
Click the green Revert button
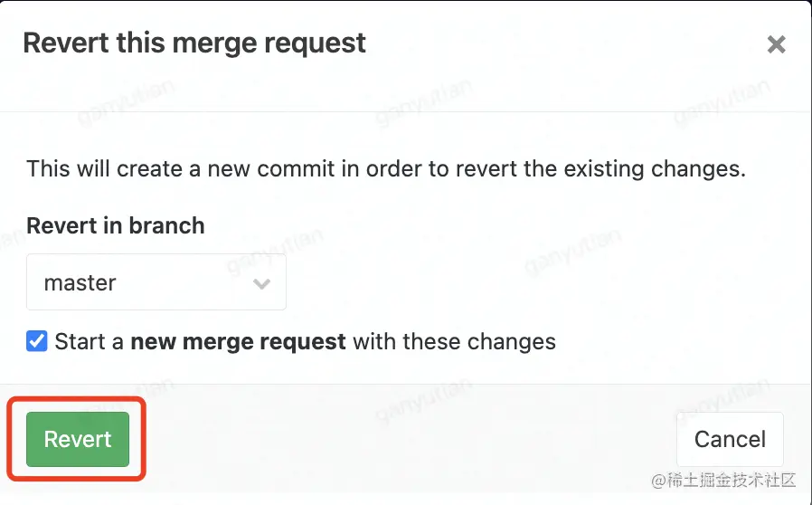(78, 439)
